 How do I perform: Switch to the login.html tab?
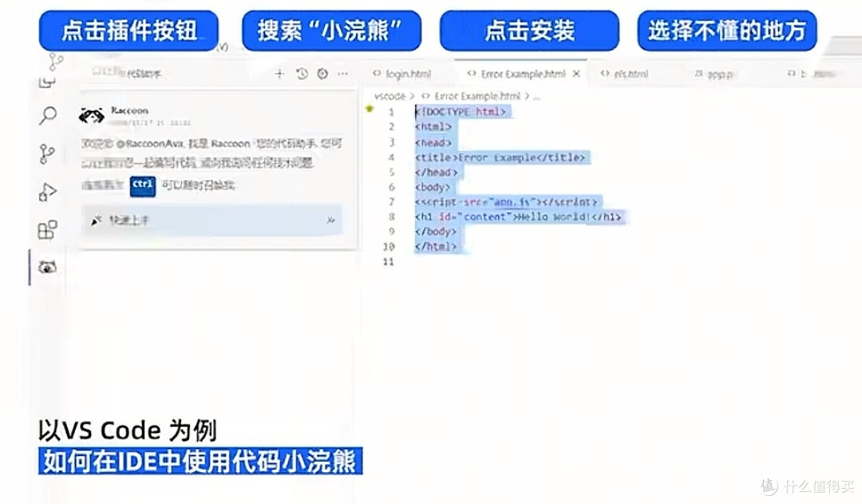point(401,73)
